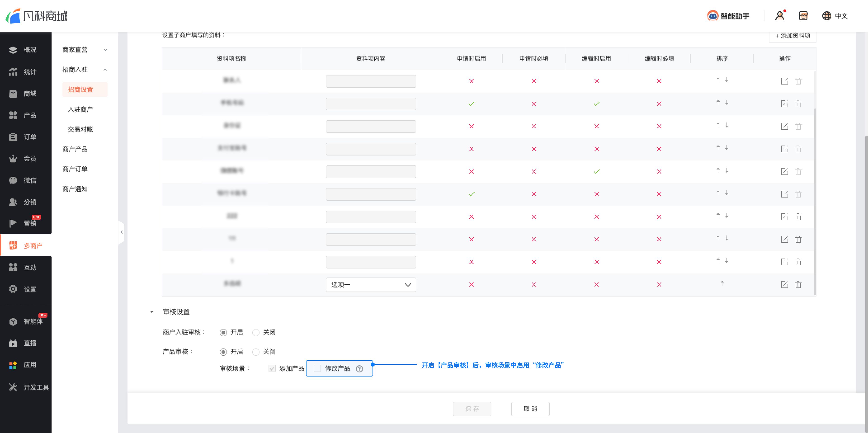
Task: Click edit icon in first table row
Action: coord(784,81)
